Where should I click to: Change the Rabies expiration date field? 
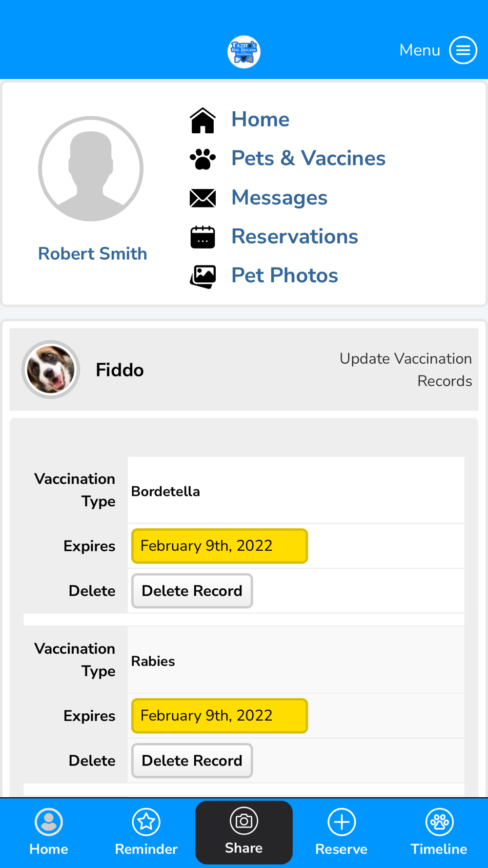(x=219, y=716)
